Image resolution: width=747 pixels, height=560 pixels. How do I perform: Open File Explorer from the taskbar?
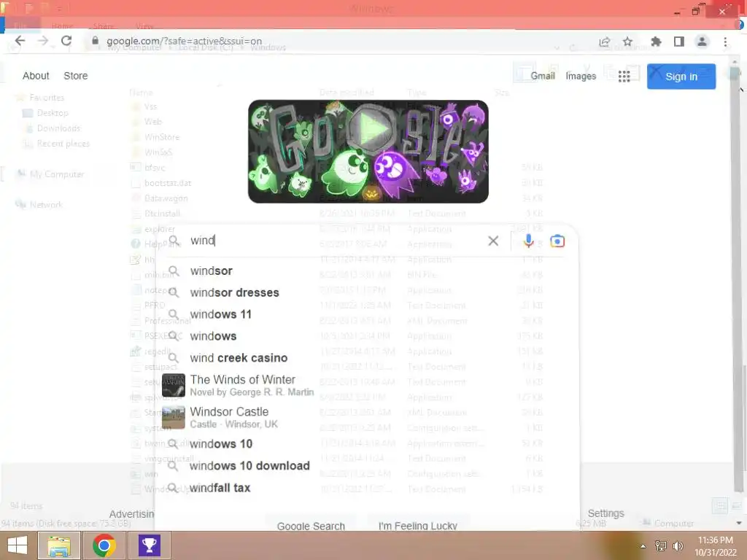tap(59, 545)
